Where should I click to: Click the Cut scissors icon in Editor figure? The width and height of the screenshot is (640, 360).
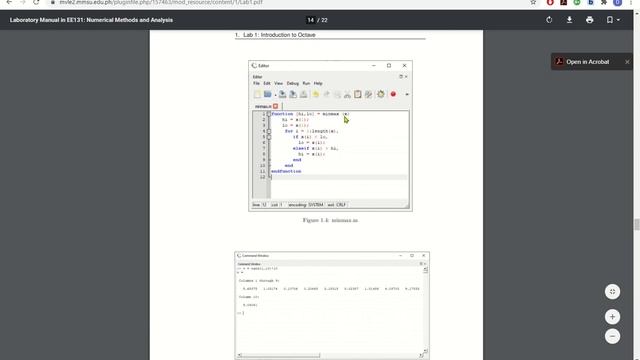coord(347,94)
